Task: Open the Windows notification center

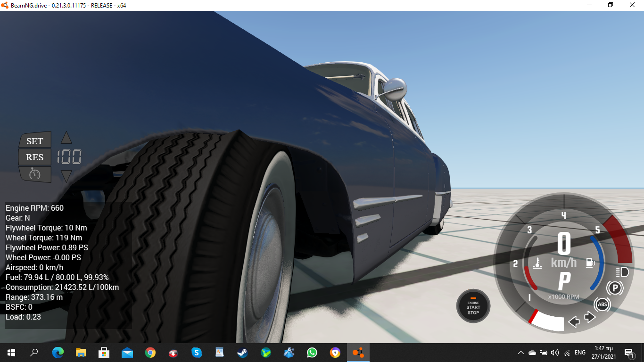Action: point(629,352)
